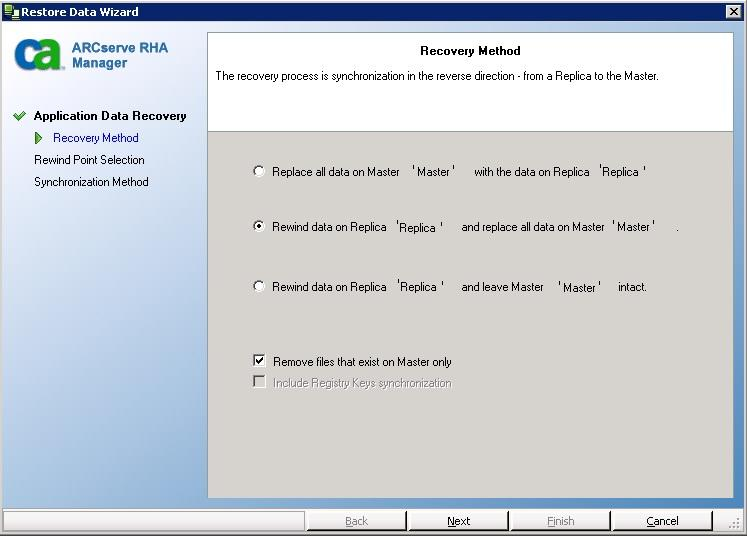Click the Cancel button

(x=662, y=521)
